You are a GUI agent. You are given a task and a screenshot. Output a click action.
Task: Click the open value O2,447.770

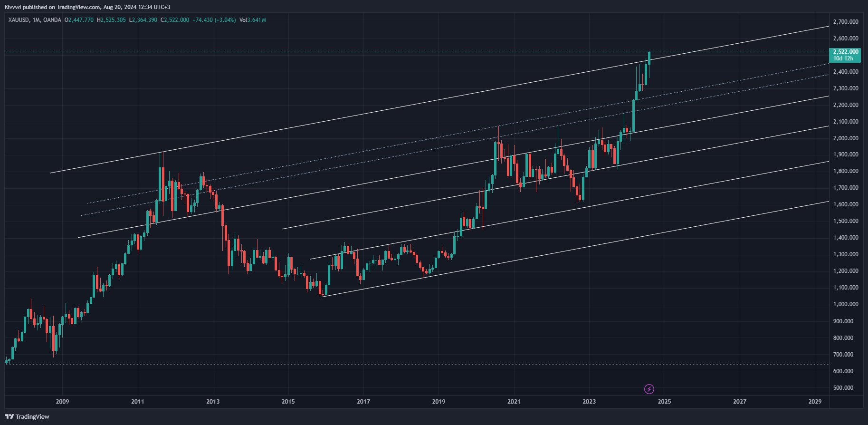click(x=79, y=20)
